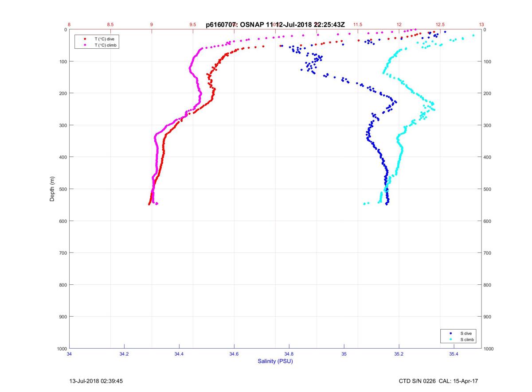
Task: Click salinity tick label '35.4'
Action: pos(454,354)
